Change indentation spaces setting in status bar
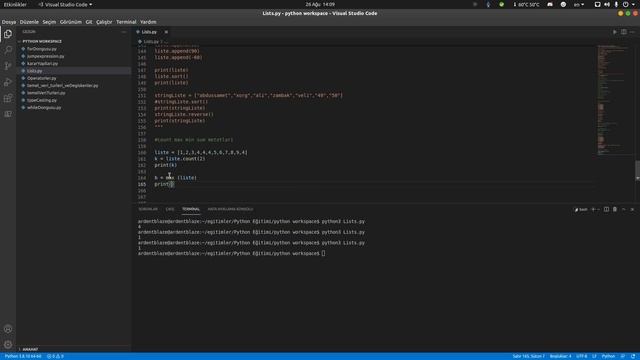Viewport: 640px width, 360px height. pos(560,356)
